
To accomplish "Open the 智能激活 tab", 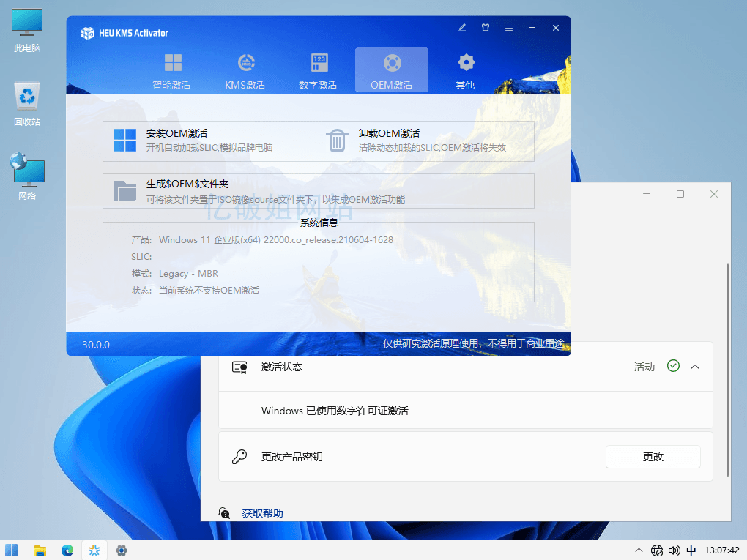I will [x=171, y=71].
